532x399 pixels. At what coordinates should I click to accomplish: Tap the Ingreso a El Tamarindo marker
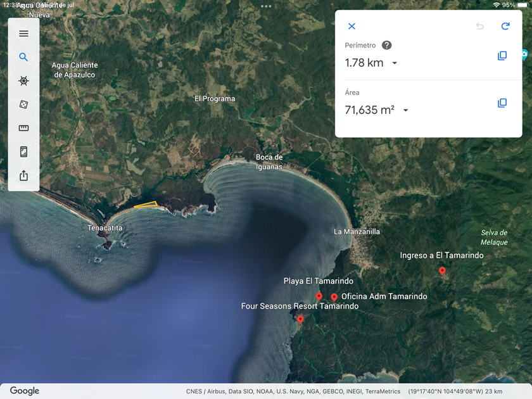[442, 271]
